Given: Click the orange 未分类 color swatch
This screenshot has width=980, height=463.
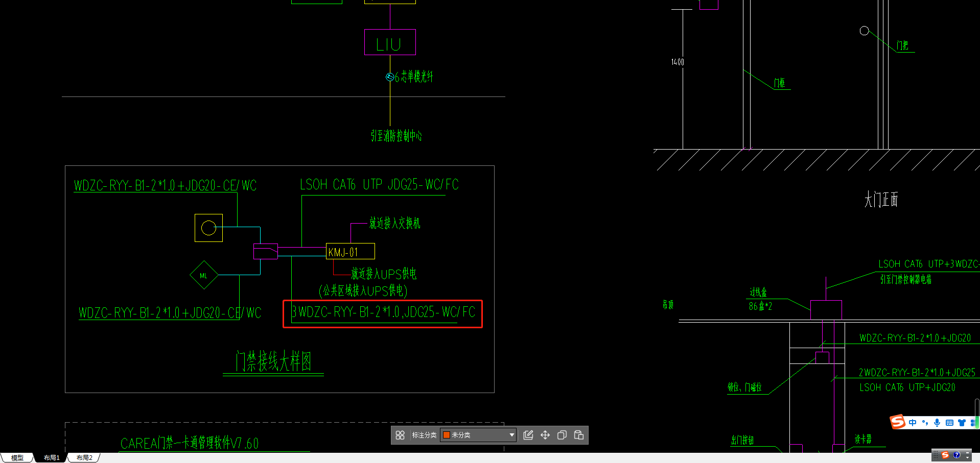Looking at the screenshot, I should [446, 435].
